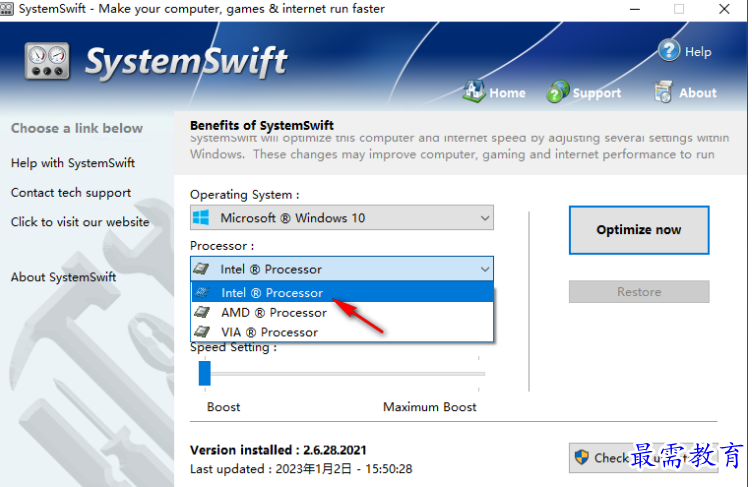The width and height of the screenshot is (752, 487).
Task: Click the Restore button
Action: (x=639, y=292)
